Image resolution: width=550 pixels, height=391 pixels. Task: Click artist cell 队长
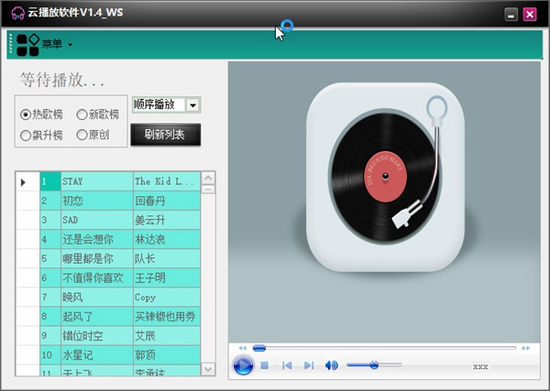[x=167, y=258]
